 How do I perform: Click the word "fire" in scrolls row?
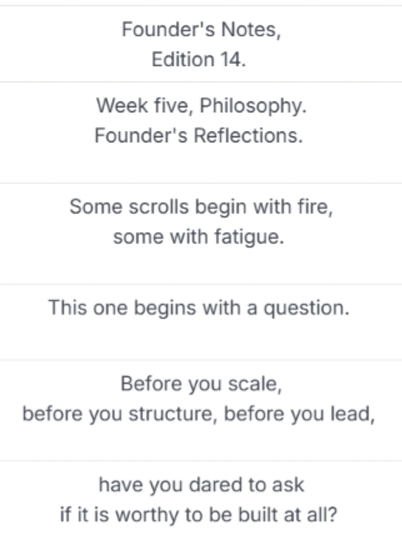313,207
